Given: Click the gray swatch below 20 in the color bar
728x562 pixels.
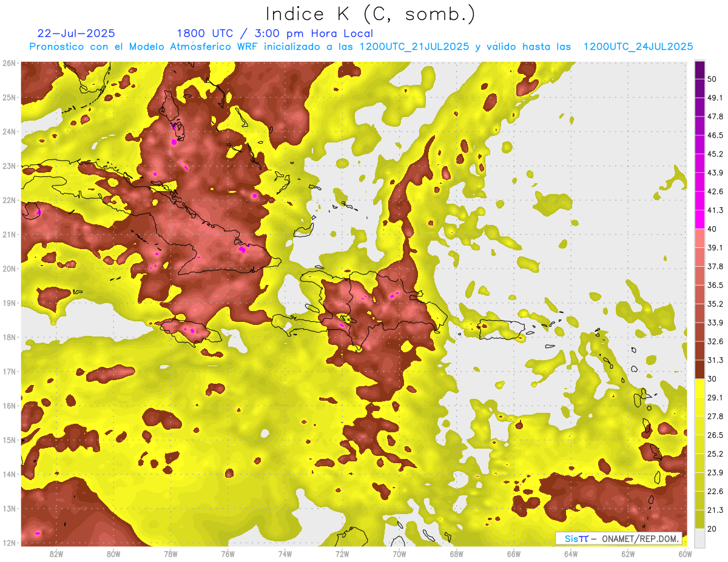Looking at the screenshot, I should coord(699,537).
